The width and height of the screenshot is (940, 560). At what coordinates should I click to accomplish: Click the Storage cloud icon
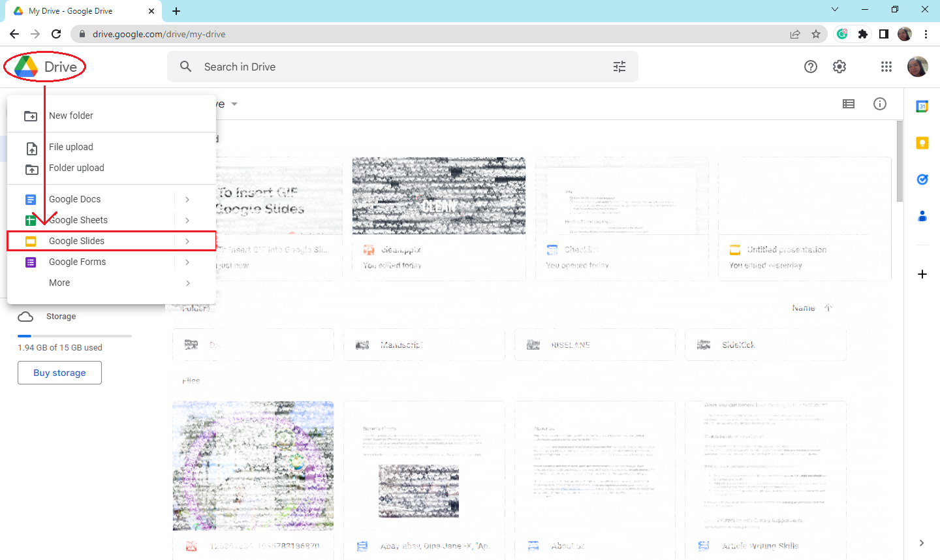pos(25,317)
